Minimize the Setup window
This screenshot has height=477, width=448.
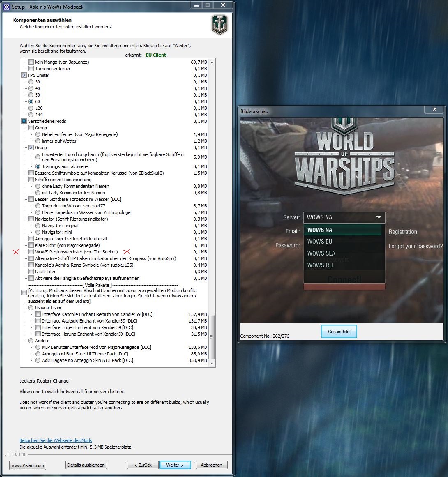196,5
